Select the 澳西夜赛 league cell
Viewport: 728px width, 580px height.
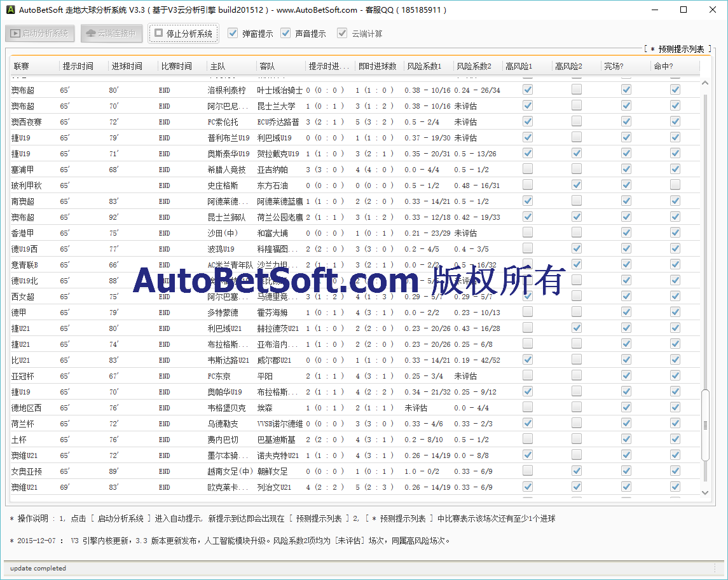point(27,122)
